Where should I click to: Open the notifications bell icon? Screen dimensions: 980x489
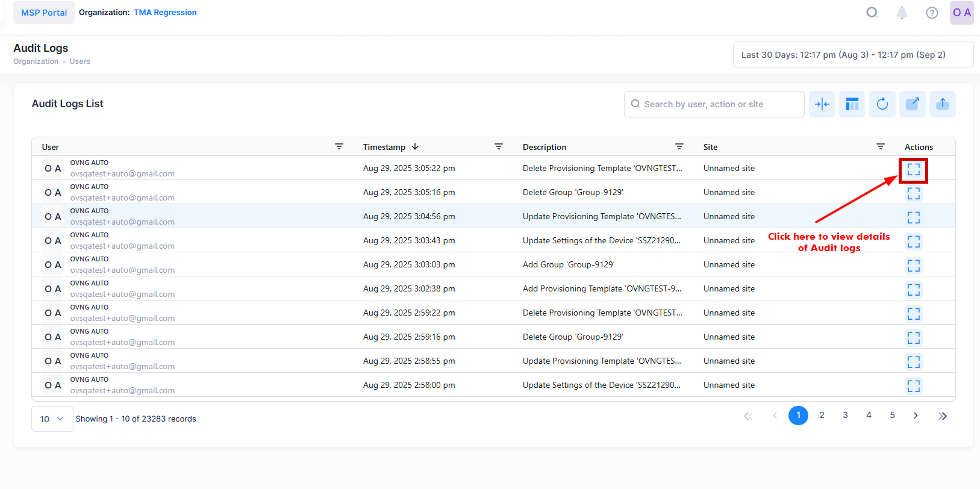(x=902, y=13)
